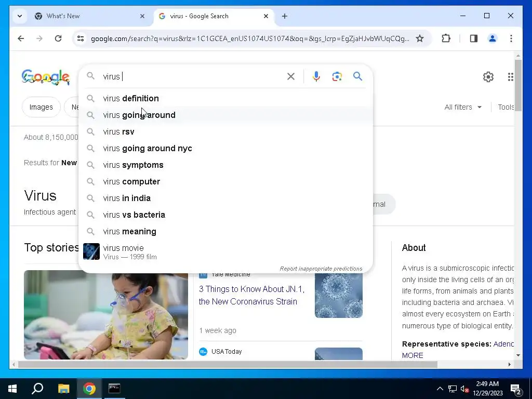Click the Google doodle logo
The width and height of the screenshot is (532, 399).
[x=46, y=77]
